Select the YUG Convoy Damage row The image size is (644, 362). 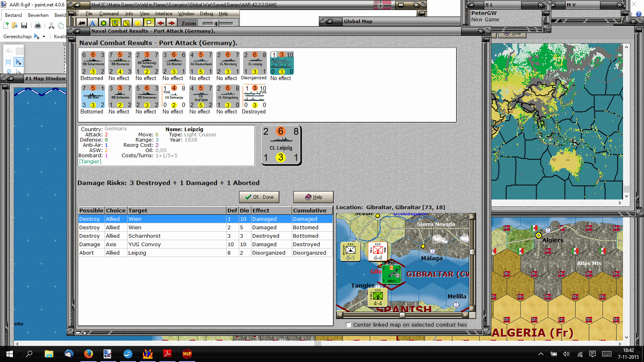(205, 245)
